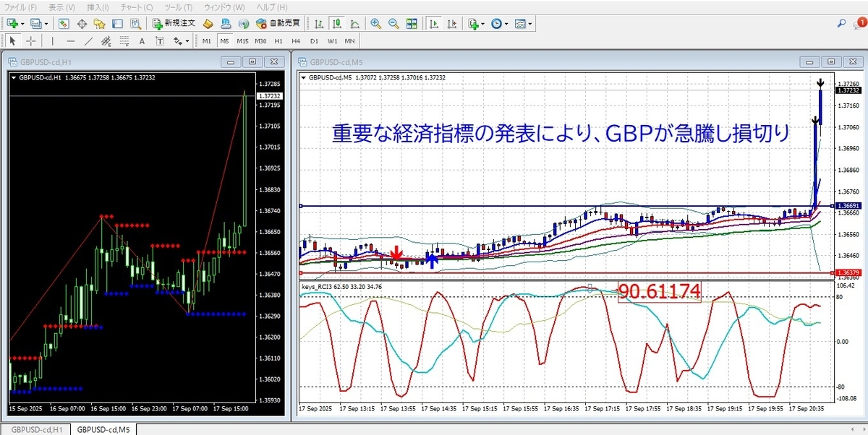
Task: Zoom in the chart with magnifier plus
Action: point(376,24)
